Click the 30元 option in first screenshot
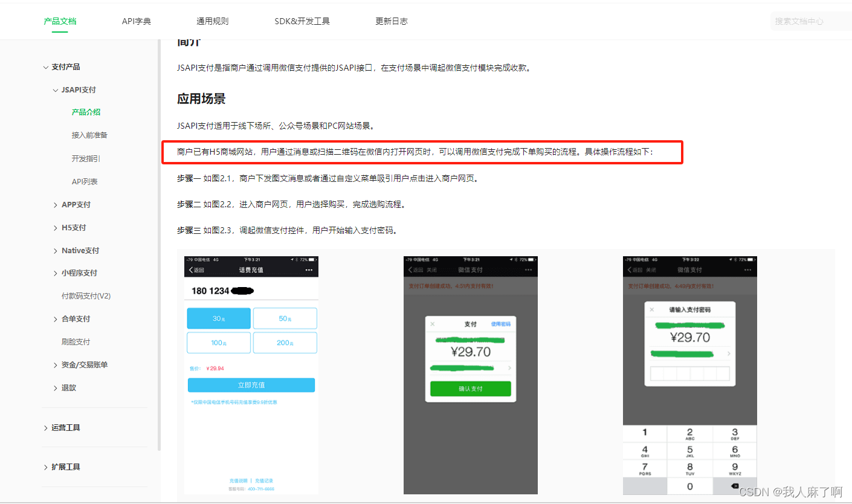 [219, 318]
